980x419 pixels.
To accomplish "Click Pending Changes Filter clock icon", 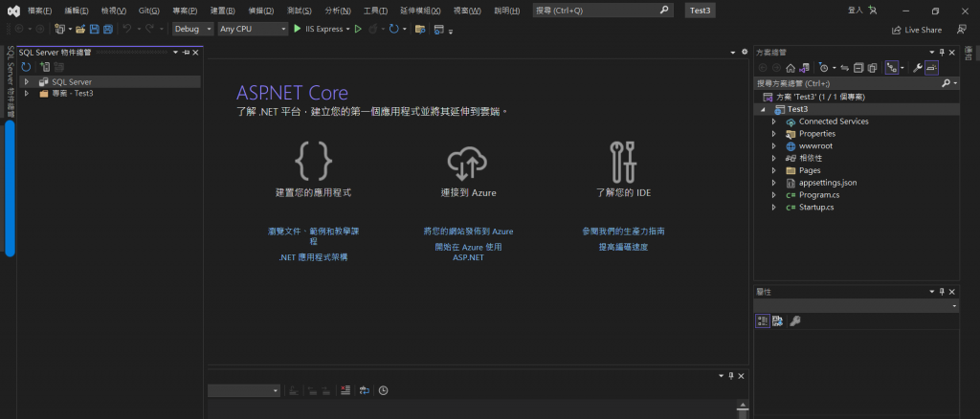I will click(x=824, y=67).
